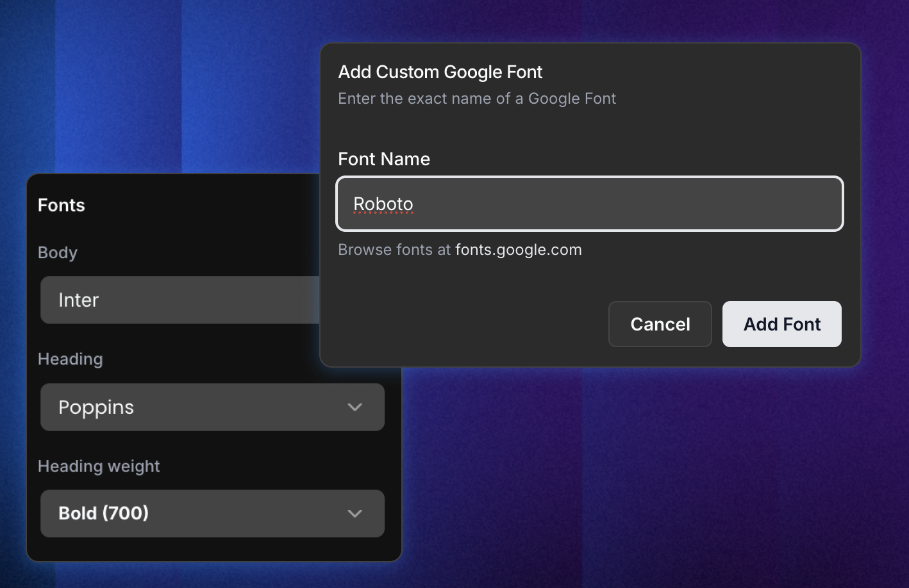Click the Heading label above Poppins

pyautogui.click(x=70, y=359)
